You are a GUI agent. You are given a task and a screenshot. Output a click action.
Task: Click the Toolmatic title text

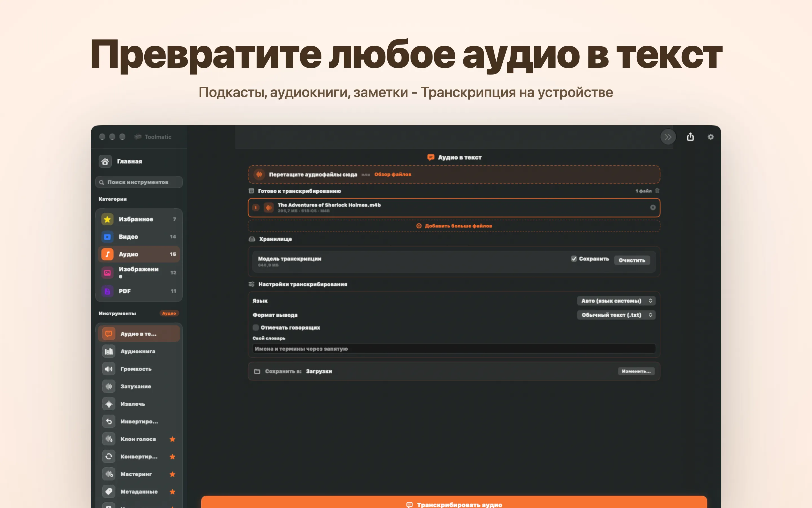[x=158, y=137]
